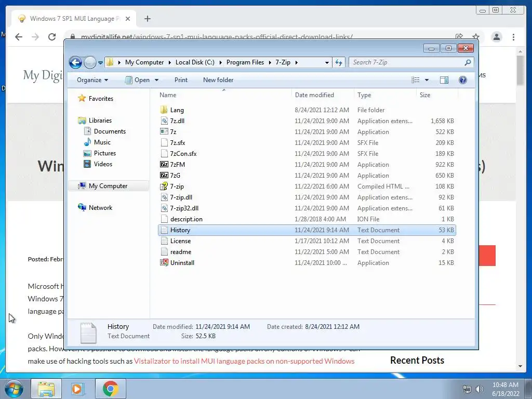Select Favorites in the navigation pane
The width and height of the screenshot is (532, 399).
coord(96,98)
